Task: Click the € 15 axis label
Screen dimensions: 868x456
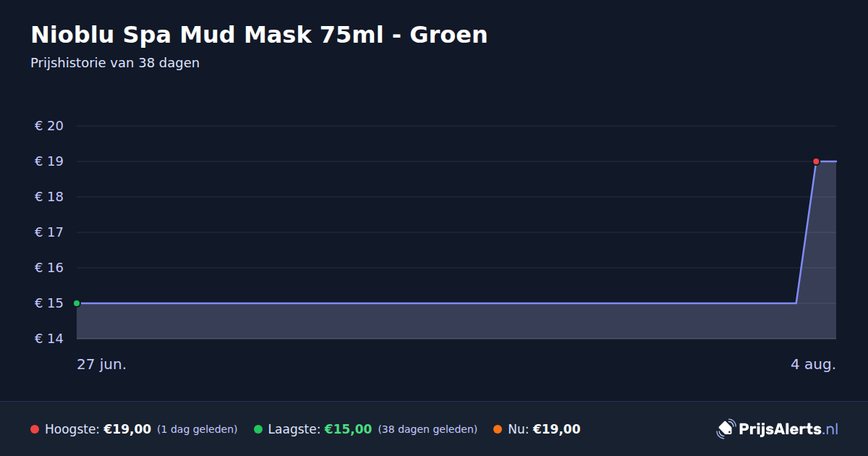Action: click(x=49, y=303)
